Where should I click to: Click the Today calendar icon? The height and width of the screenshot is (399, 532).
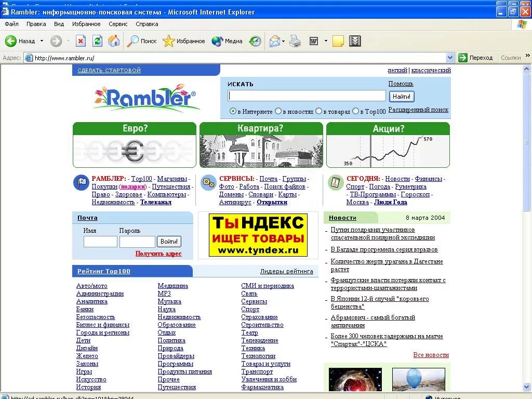[x=335, y=182]
